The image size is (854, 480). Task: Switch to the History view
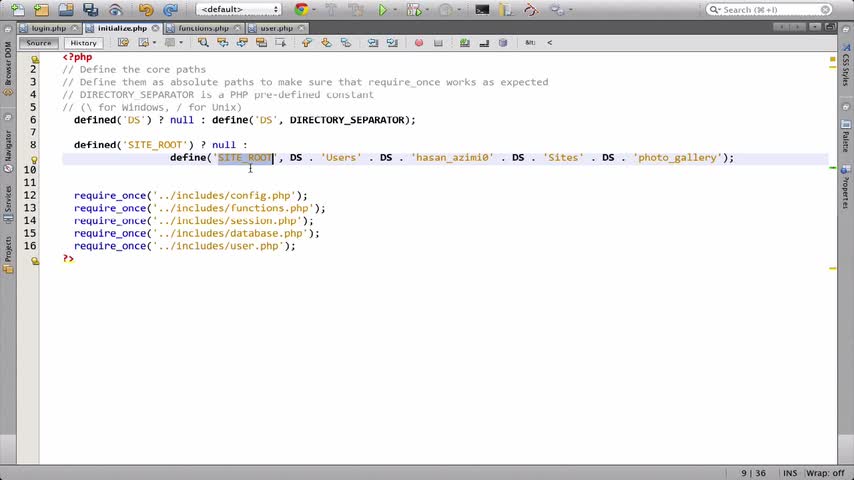point(83,42)
